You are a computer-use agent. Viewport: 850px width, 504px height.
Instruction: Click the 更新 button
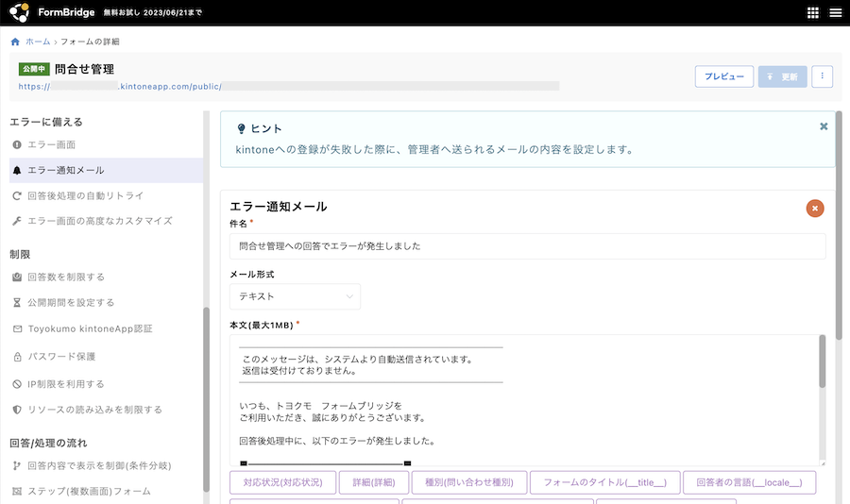click(x=782, y=76)
